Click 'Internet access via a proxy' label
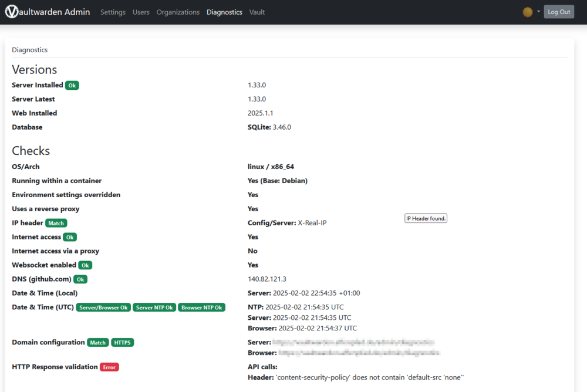 (55, 251)
